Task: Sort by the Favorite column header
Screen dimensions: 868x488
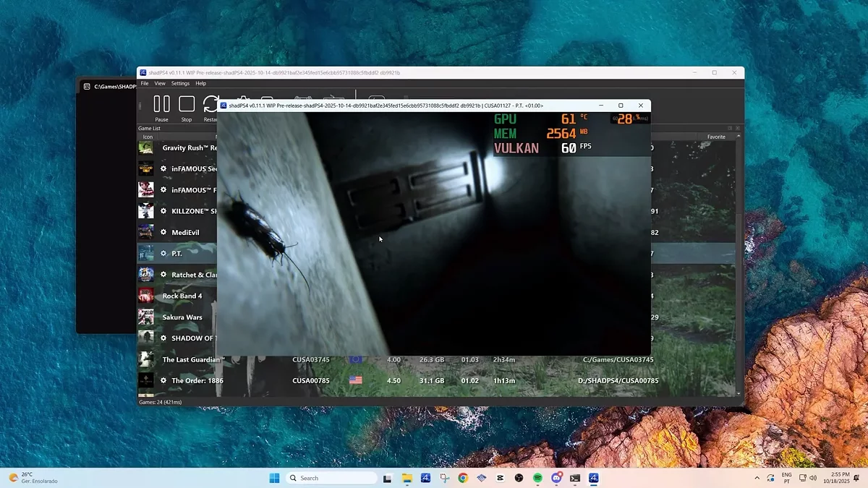Action: [x=716, y=137]
